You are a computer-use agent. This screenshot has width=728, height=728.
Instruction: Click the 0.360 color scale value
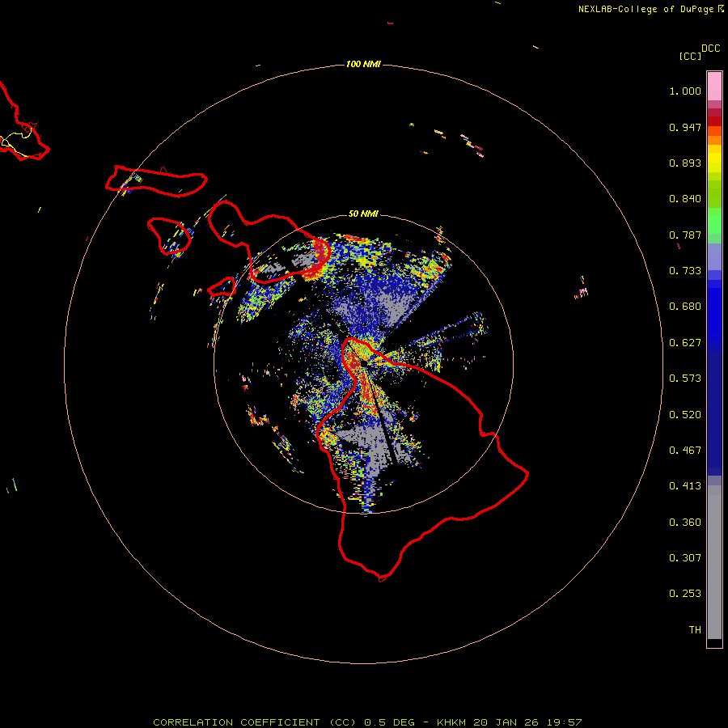coord(685,523)
